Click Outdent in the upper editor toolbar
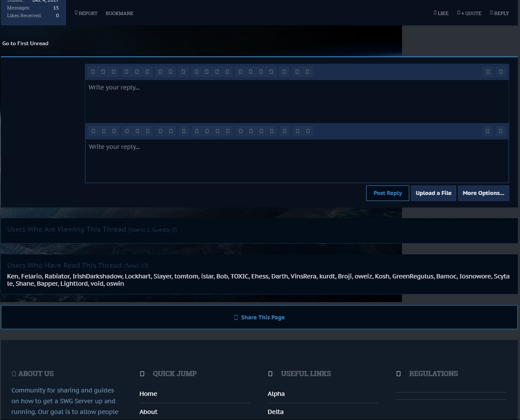The height and width of the screenshot is (420, 520). [217, 72]
